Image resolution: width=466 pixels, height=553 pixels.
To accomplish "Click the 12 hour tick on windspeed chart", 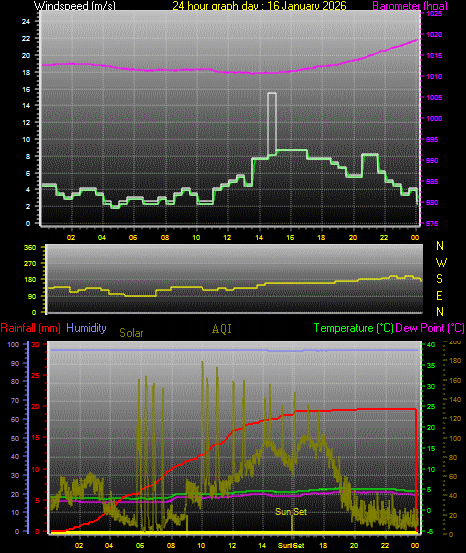I will (228, 237).
